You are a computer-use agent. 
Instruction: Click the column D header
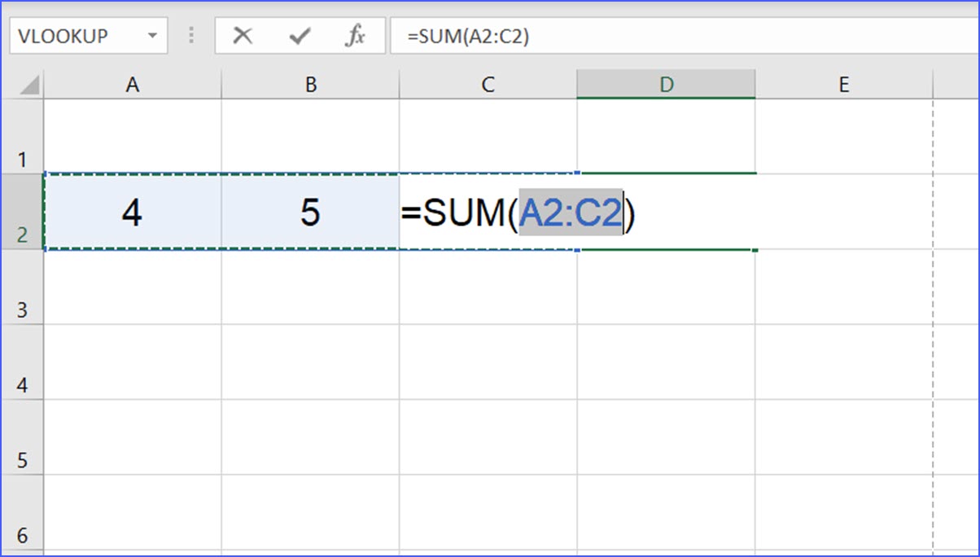(666, 83)
